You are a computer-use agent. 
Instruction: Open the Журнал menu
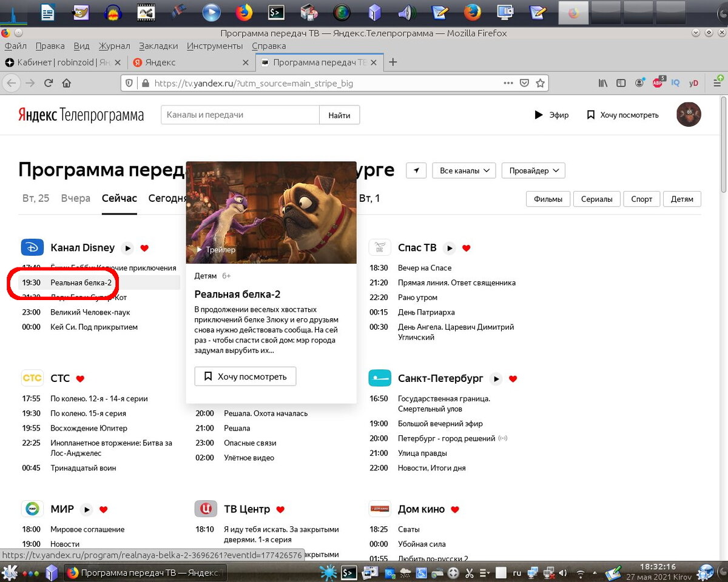pyautogui.click(x=114, y=45)
